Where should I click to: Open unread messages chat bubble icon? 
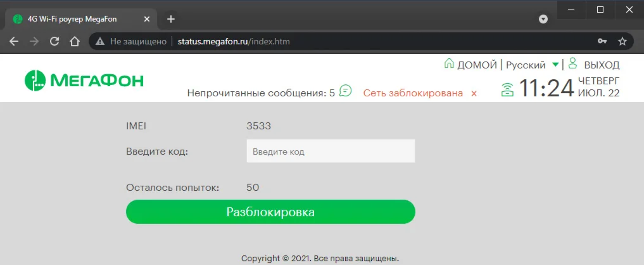tap(345, 91)
